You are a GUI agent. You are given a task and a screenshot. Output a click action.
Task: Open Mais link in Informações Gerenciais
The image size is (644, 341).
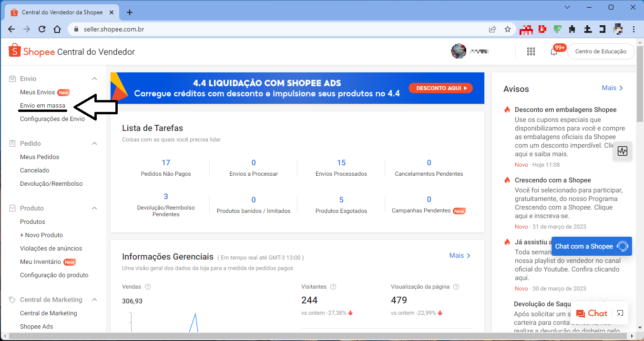(460, 256)
